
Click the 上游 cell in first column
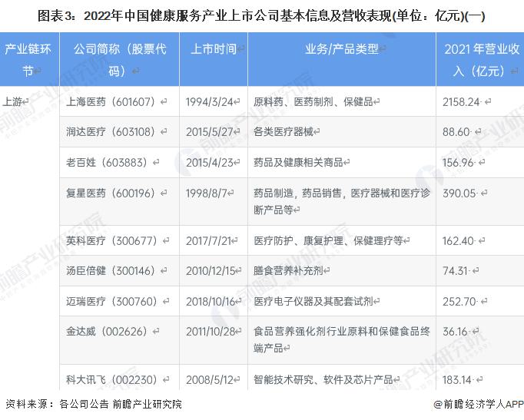click(x=14, y=101)
